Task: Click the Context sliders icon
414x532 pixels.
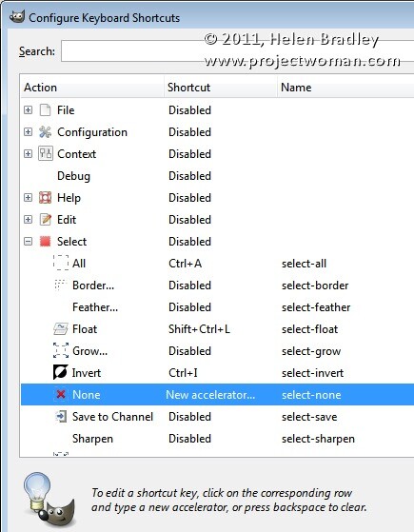Action: coord(45,153)
